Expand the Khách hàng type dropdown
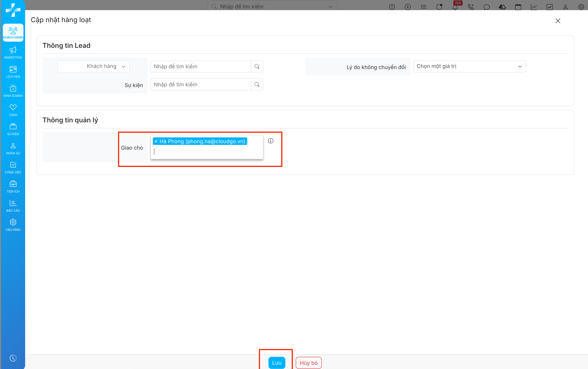This screenshot has width=588, height=369. [x=93, y=66]
